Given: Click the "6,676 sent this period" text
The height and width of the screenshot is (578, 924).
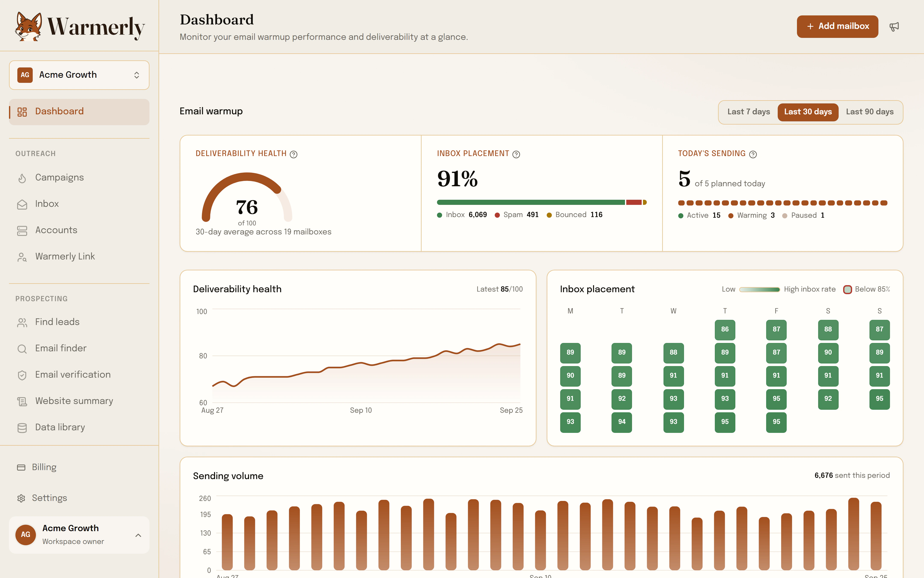Looking at the screenshot, I should [x=852, y=475].
